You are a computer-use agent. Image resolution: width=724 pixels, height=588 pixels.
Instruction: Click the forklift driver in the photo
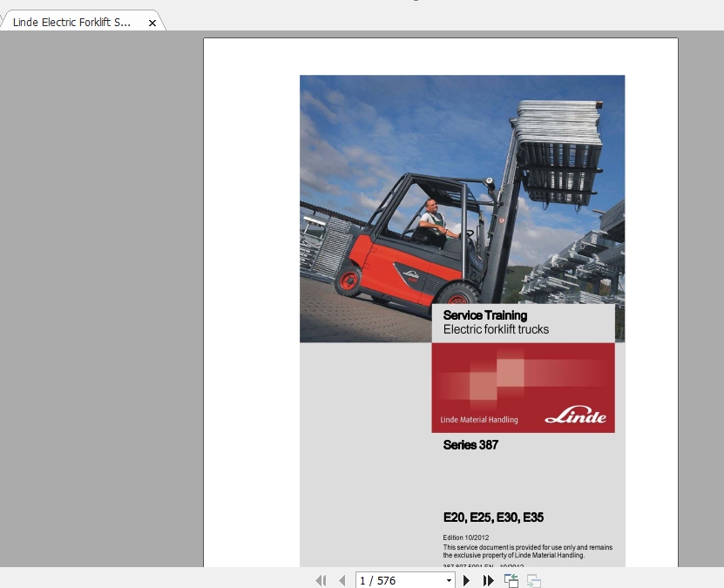point(431,218)
